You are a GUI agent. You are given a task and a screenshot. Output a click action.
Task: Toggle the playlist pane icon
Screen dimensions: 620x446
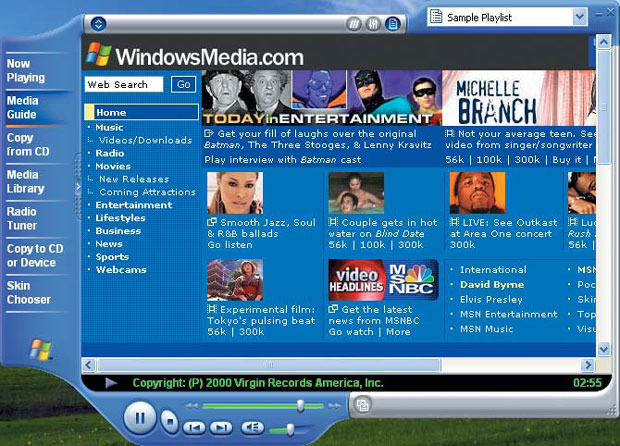393,25
